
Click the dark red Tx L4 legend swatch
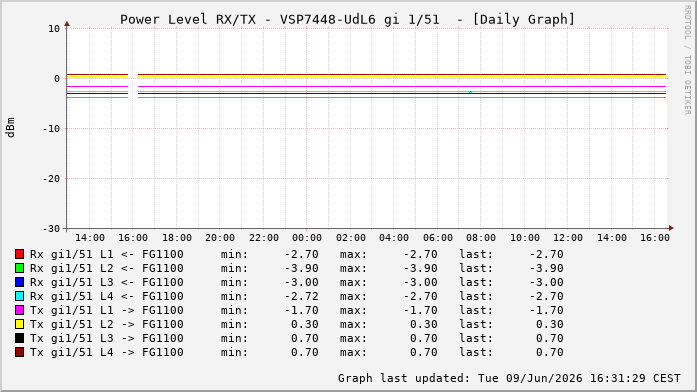pos(19,352)
